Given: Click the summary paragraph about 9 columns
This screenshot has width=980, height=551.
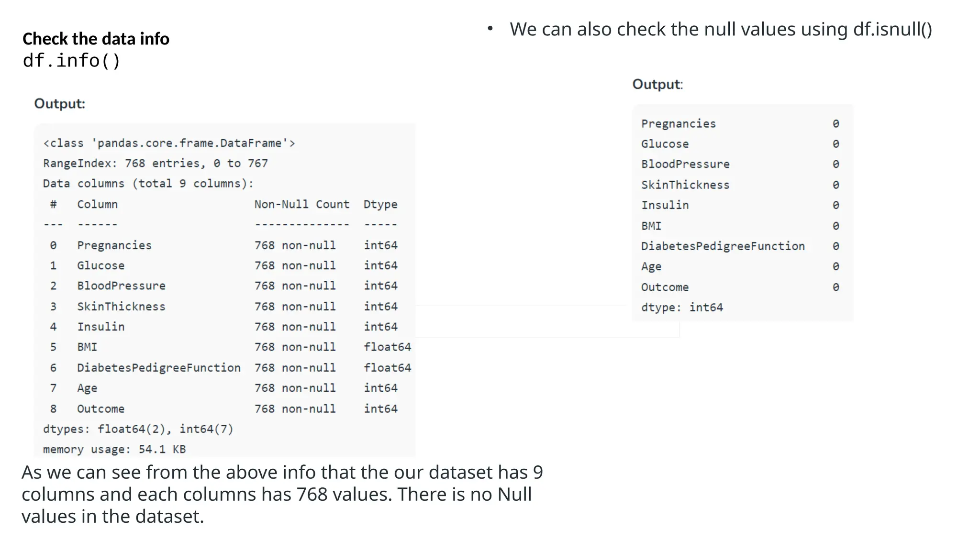Looking at the screenshot, I should pos(282,494).
